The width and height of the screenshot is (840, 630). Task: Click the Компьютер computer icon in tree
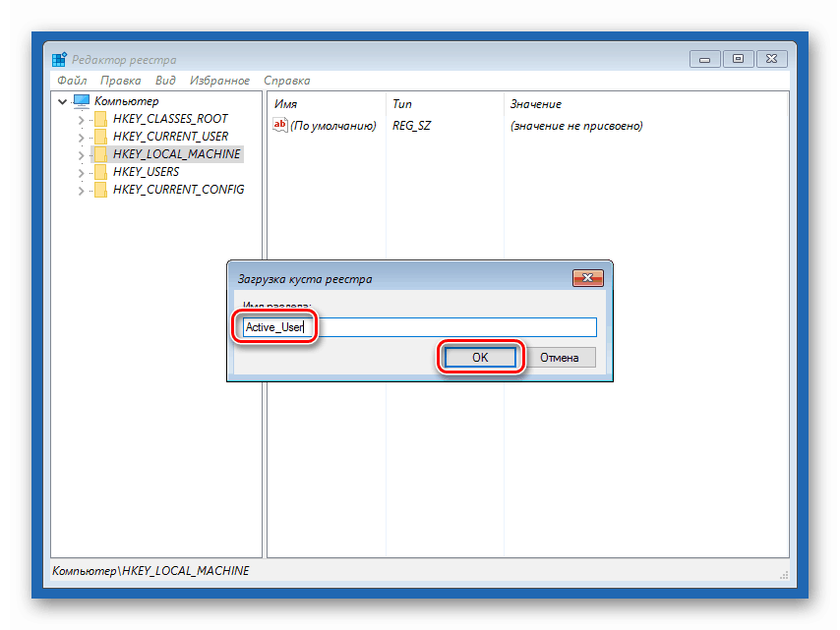(82, 100)
